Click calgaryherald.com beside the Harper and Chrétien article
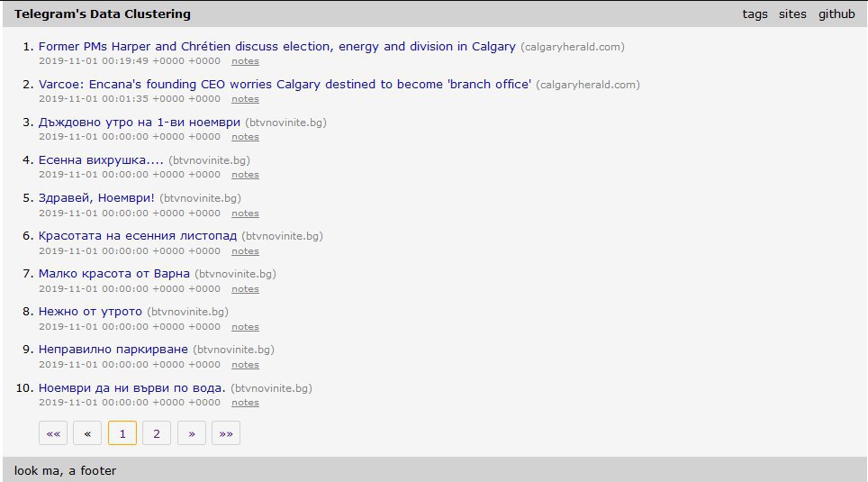 pyautogui.click(x=573, y=47)
